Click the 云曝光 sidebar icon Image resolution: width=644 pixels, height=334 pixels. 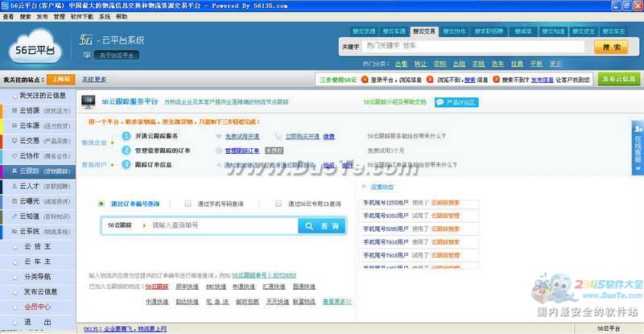pos(14,201)
